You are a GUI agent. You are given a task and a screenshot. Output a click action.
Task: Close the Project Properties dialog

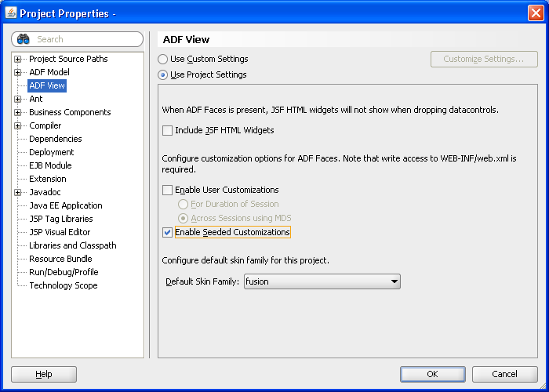pos(536,13)
